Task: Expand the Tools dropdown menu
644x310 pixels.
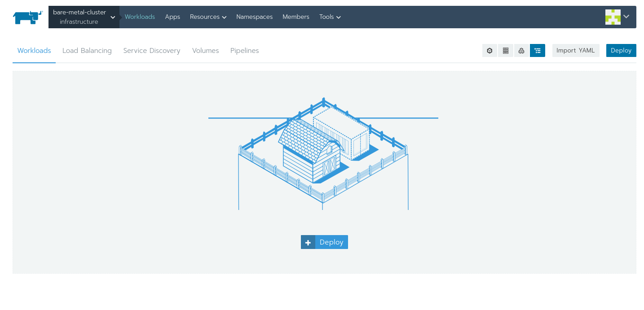Action: 330,17
